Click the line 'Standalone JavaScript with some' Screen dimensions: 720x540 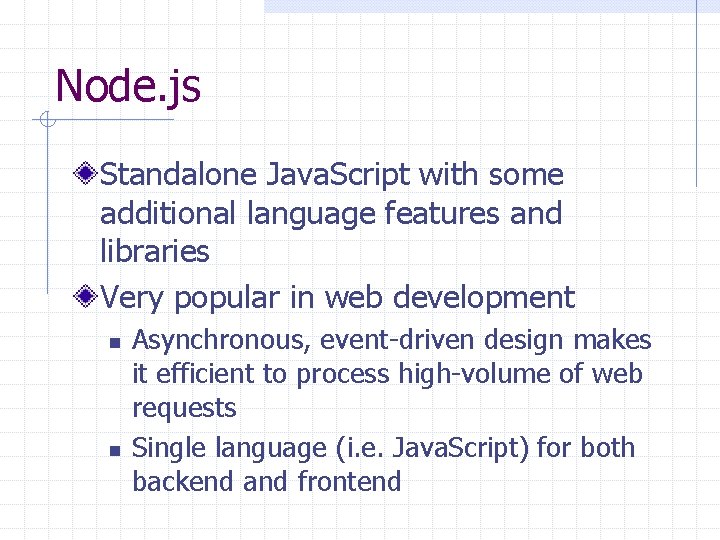pyautogui.click(x=332, y=176)
